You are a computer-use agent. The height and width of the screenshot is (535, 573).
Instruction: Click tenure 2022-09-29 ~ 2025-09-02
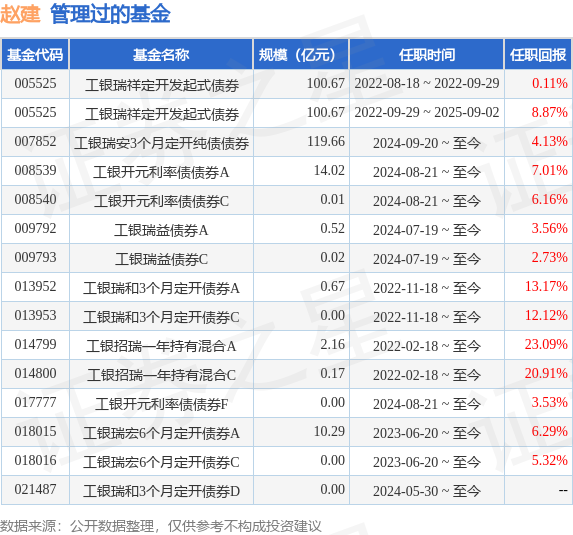427,113
